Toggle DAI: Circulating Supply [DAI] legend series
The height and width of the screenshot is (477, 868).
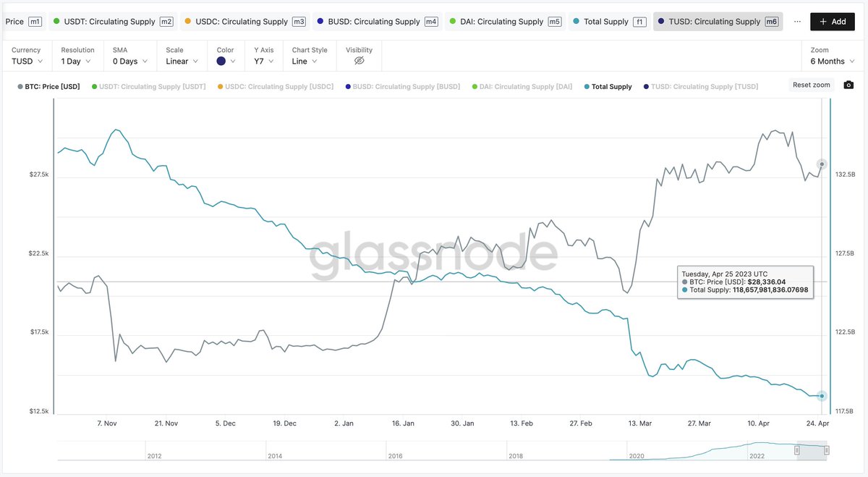[522, 87]
